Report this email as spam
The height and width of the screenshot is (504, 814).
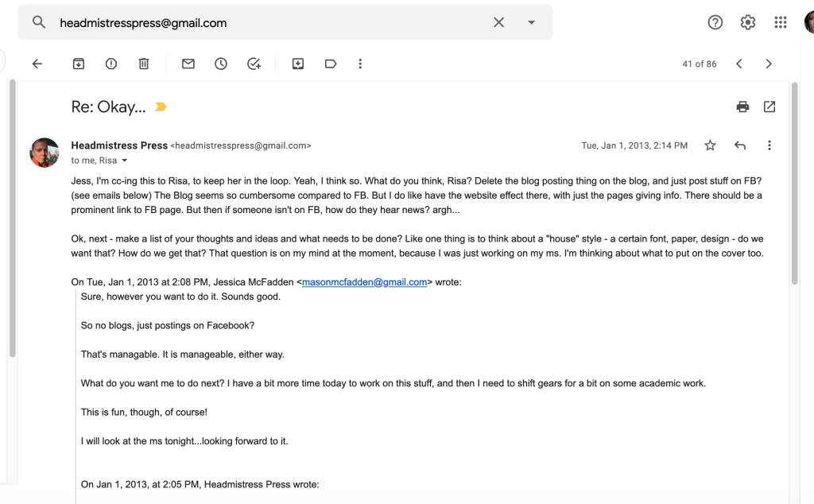pyautogui.click(x=111, y=64)
